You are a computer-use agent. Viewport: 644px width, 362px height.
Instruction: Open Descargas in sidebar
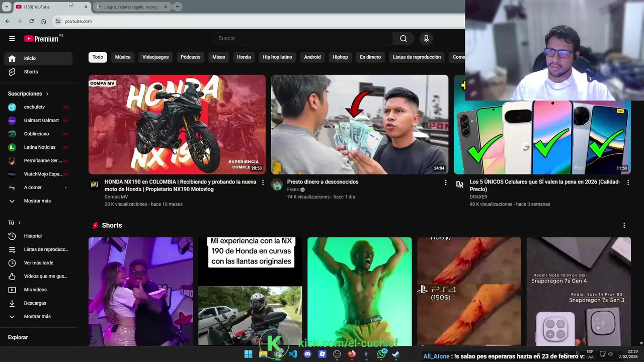(38, 303)
